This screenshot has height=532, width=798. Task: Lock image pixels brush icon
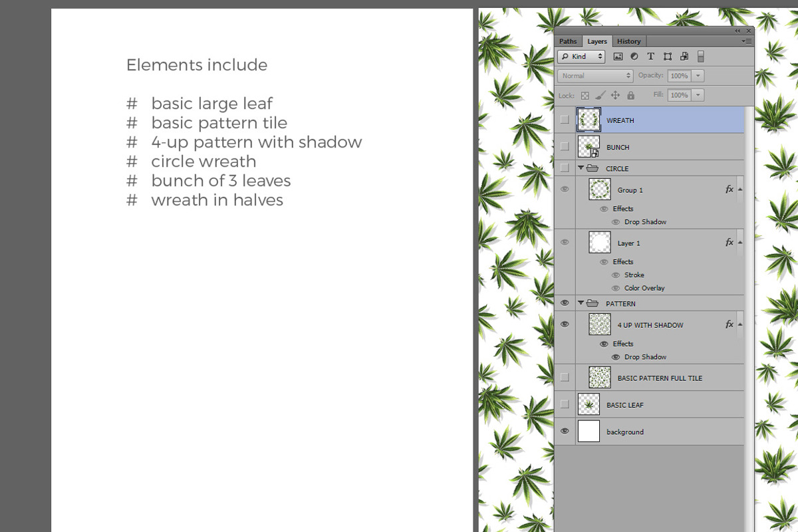pyautogui.click(x=600, y=96)
